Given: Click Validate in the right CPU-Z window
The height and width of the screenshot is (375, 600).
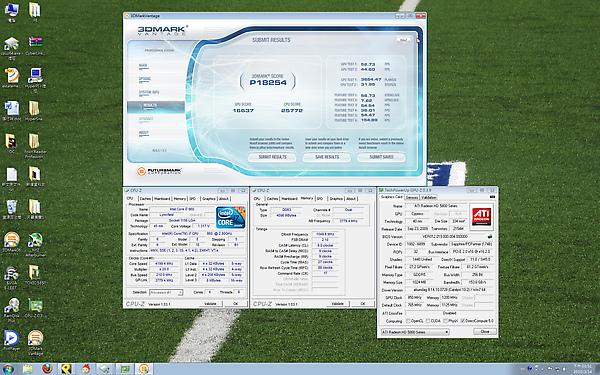Looking at the screenshot, I should tap(338, 303).
